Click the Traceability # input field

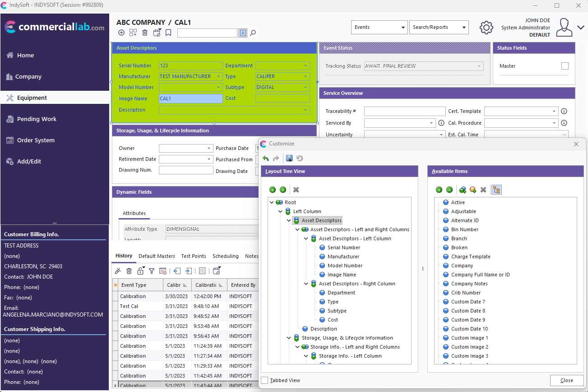coord(404,111)
